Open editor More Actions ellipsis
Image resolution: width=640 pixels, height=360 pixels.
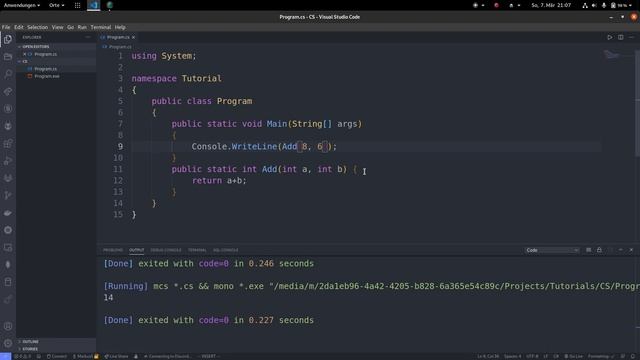coord(631,37)
